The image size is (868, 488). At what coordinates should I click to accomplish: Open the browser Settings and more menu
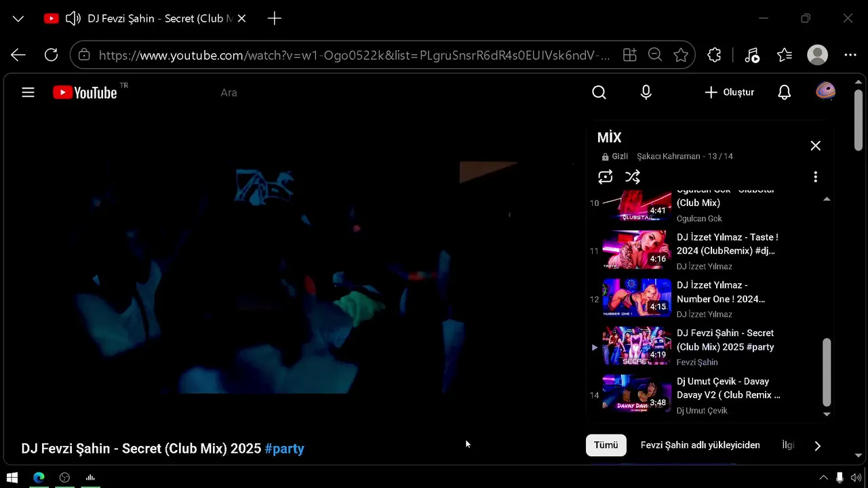(850, 55)
